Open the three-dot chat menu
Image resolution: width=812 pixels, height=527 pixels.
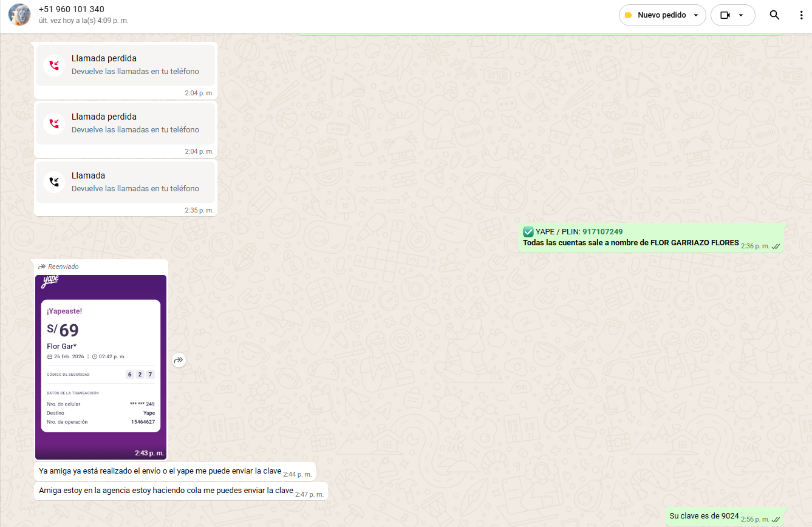[801, 15]
